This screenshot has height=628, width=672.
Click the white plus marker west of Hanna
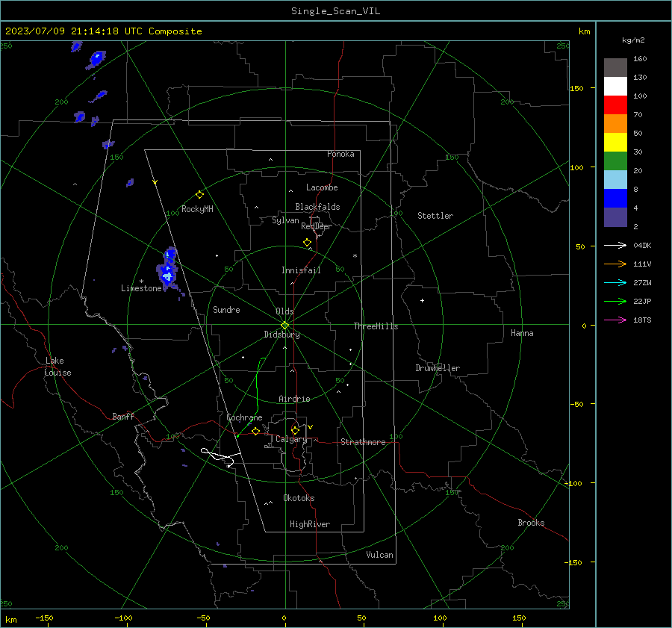tap(422, 300)
